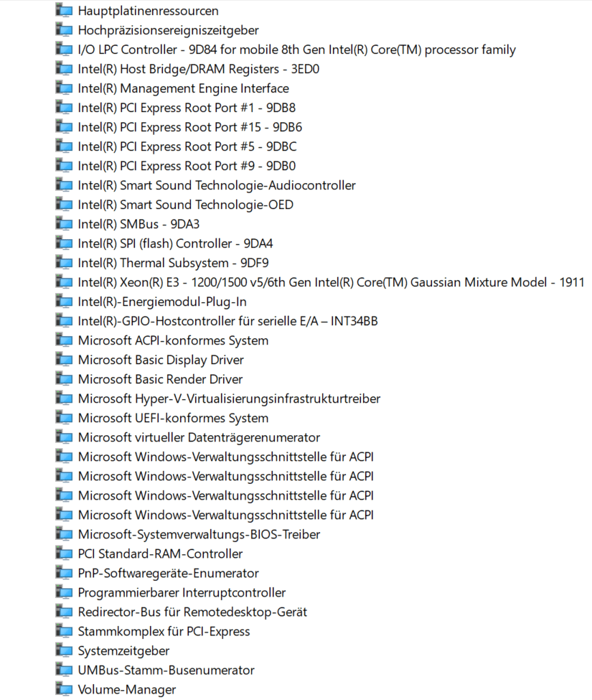This screenshot has width=592, height=700.
Task: Select the Hauptplatinenressourcen entry
Action: coord(148,11)
